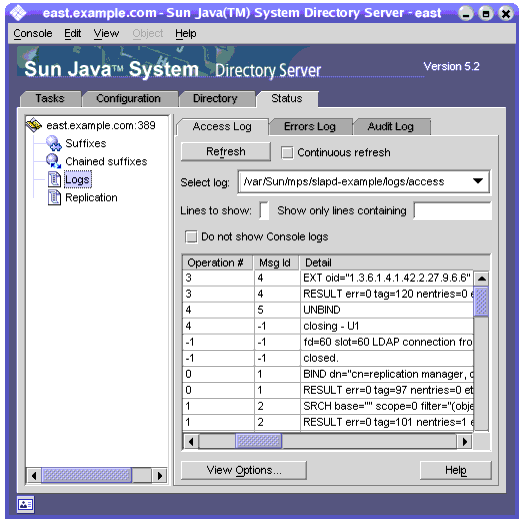This screenshot has width=520, height=521.
Task: Maximize the Directory Server window
Action: click(485, 14)
